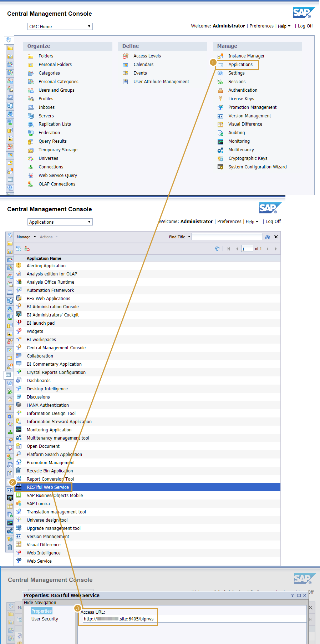Open the Manage menu
Screen dimensions: 320x644
(x=26, y=237)
